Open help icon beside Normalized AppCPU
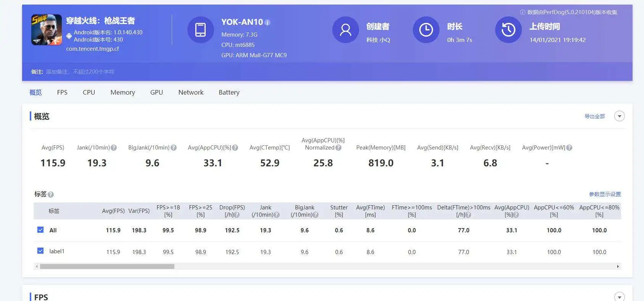Image resolution: width=644 pixels, height=301 pixels. coord(338,148)
